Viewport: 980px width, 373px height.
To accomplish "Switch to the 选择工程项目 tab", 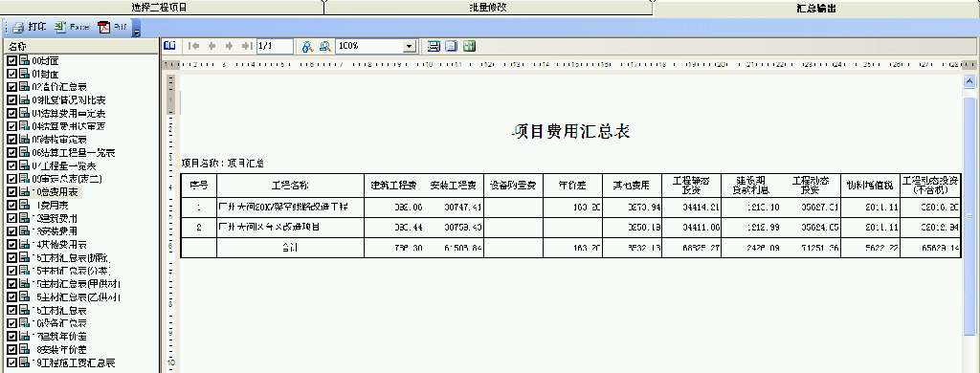I will (160, 8).
